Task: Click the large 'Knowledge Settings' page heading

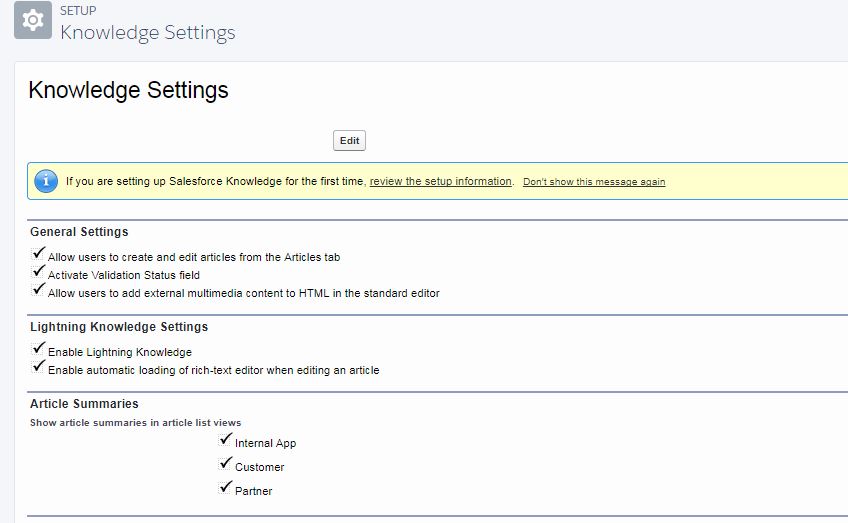Action: tap(128, 90)
